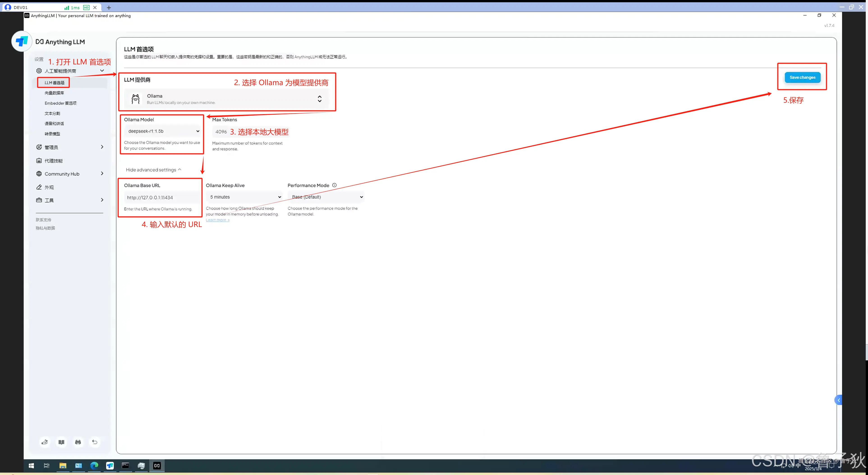Image resolution: width=868 pixels, height=475 pixels.
Task: Click the documentation book icon
Action: point(61,442)
